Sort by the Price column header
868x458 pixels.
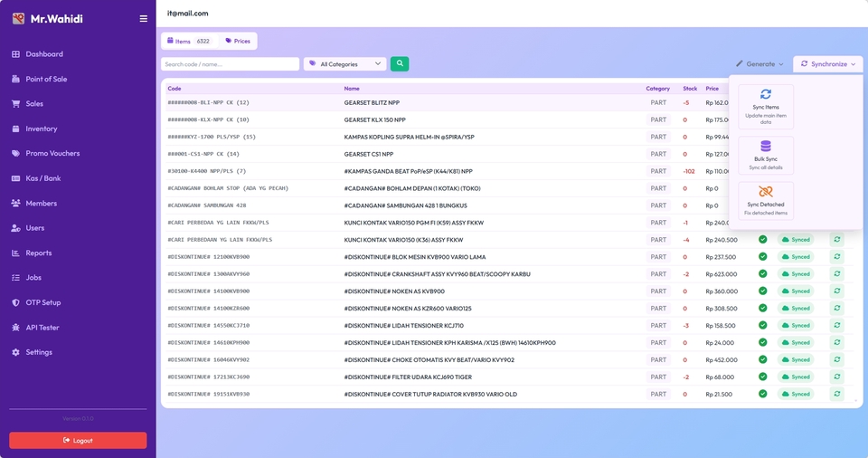[x=712, y=89]
